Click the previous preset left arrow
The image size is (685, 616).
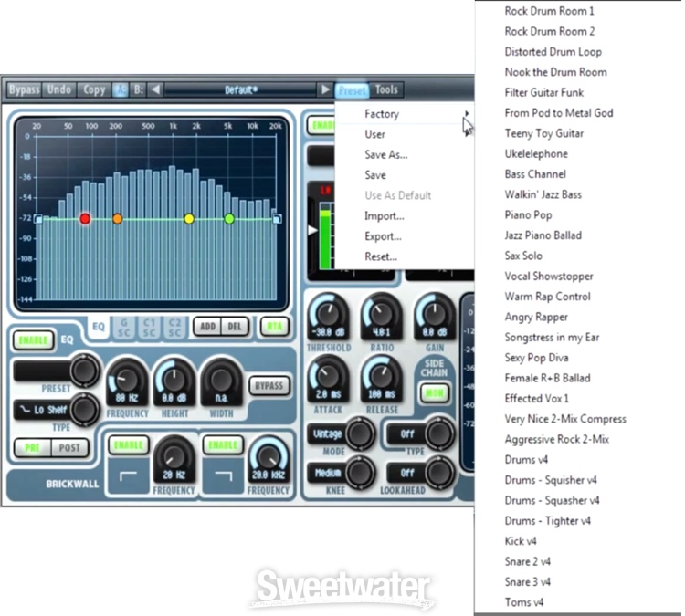[155, 89]
